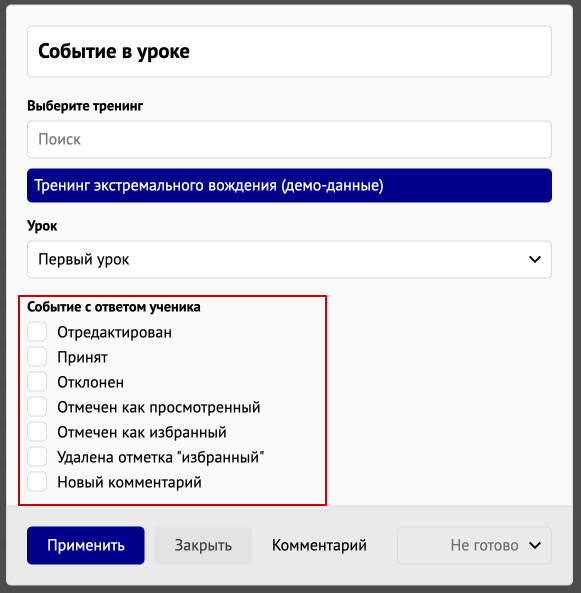Click the "Применить" button
581x593 pixels.
click(85, 545)
